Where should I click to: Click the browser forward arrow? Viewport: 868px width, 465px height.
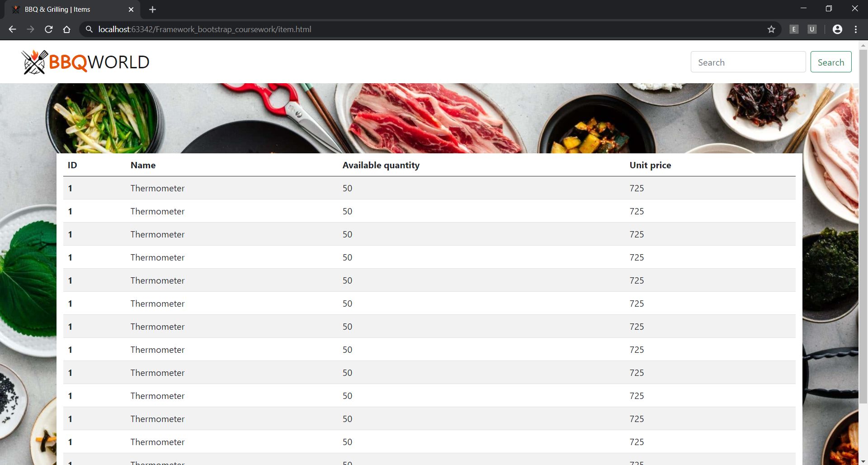(x=30, y=29)
